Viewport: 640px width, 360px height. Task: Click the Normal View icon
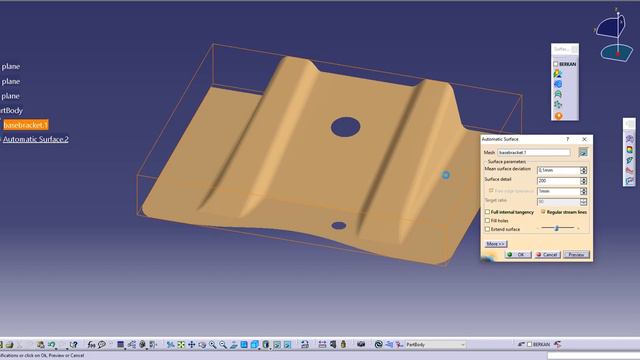tap(233, 345)
